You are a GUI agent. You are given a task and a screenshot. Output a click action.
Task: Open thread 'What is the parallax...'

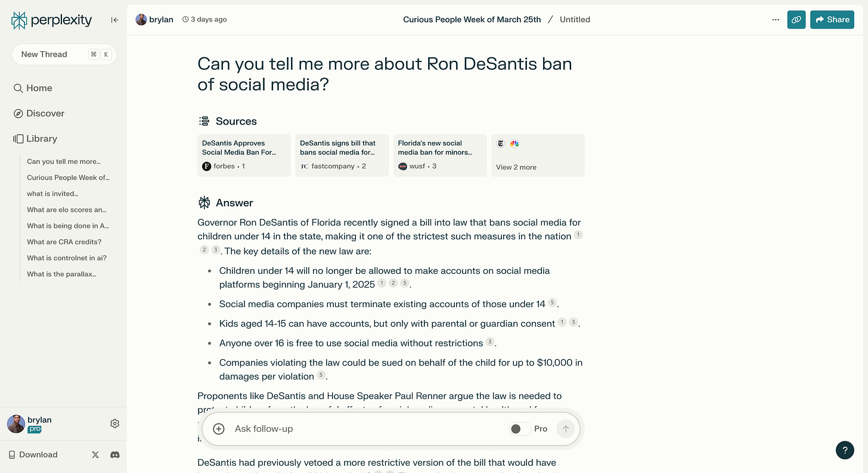pos(61,274)
